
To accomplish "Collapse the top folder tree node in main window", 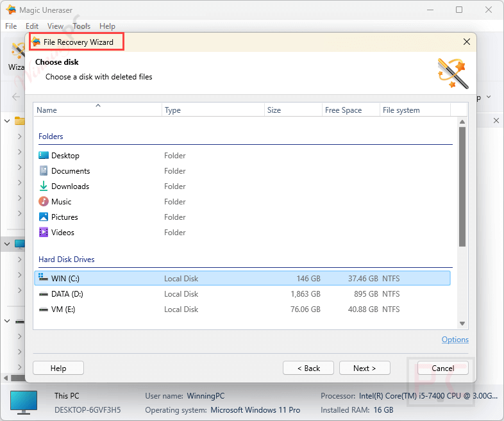I will tap(7, 120).
